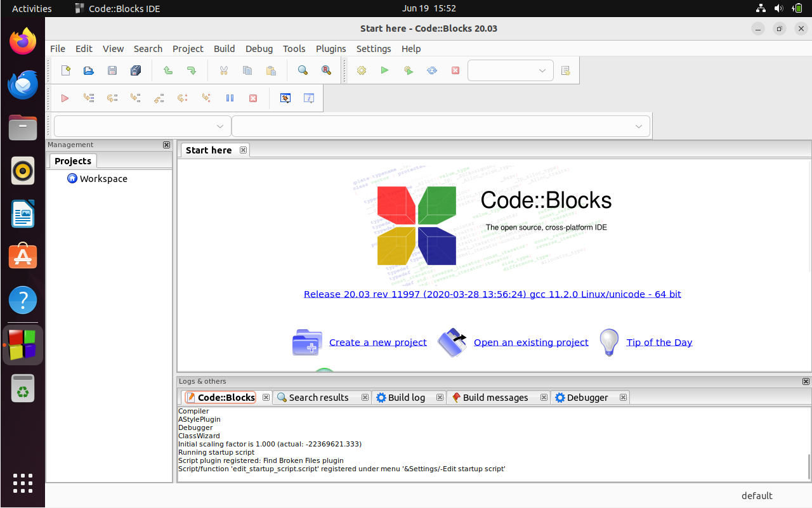
Task: Open Thunderbird Mail from the dock
Action: pyautogui.click(x=23, y=85)
